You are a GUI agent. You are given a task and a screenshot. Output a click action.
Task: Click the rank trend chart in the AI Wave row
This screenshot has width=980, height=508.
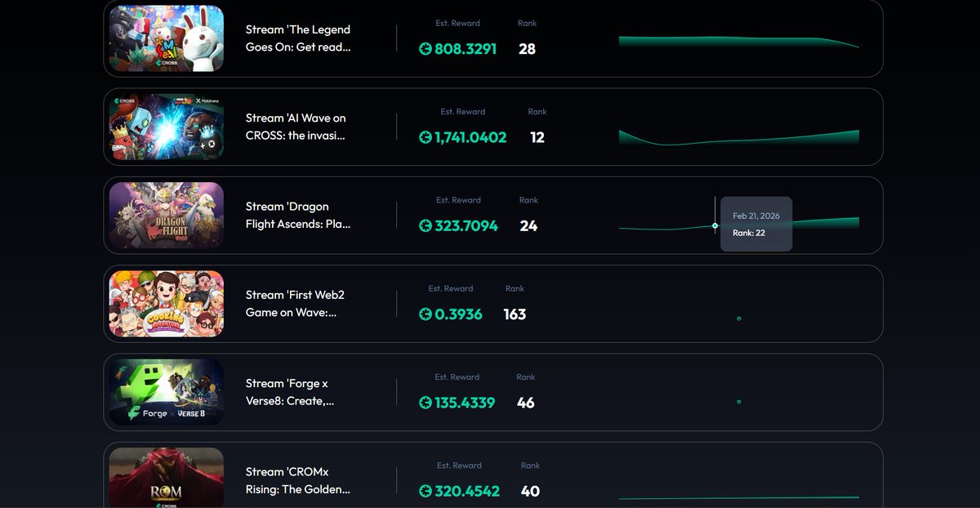pos(739,137)
